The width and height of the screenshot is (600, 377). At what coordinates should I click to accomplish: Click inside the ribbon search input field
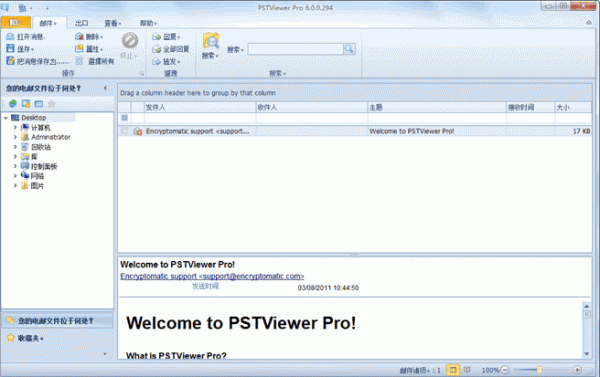(295, 49)
